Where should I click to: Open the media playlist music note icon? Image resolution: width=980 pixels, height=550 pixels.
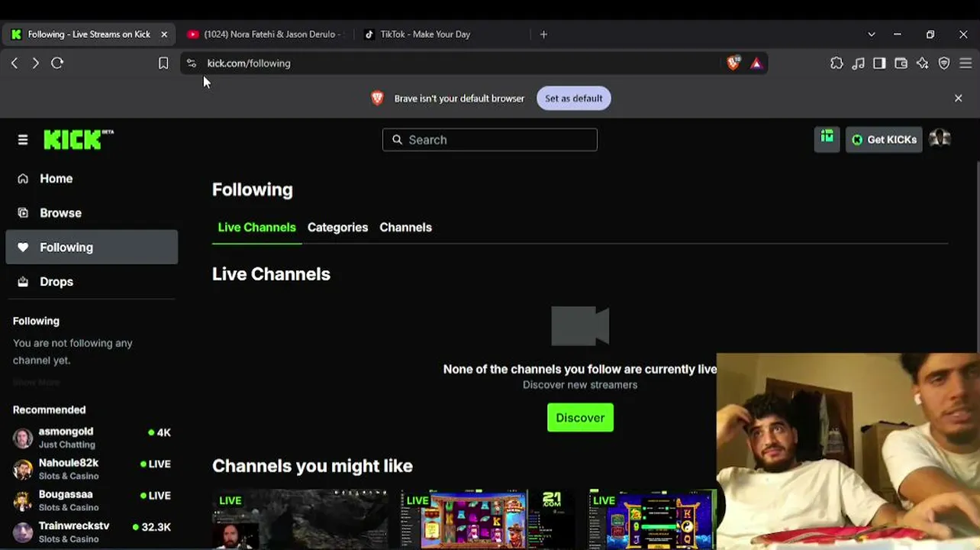tap(858, 63)
